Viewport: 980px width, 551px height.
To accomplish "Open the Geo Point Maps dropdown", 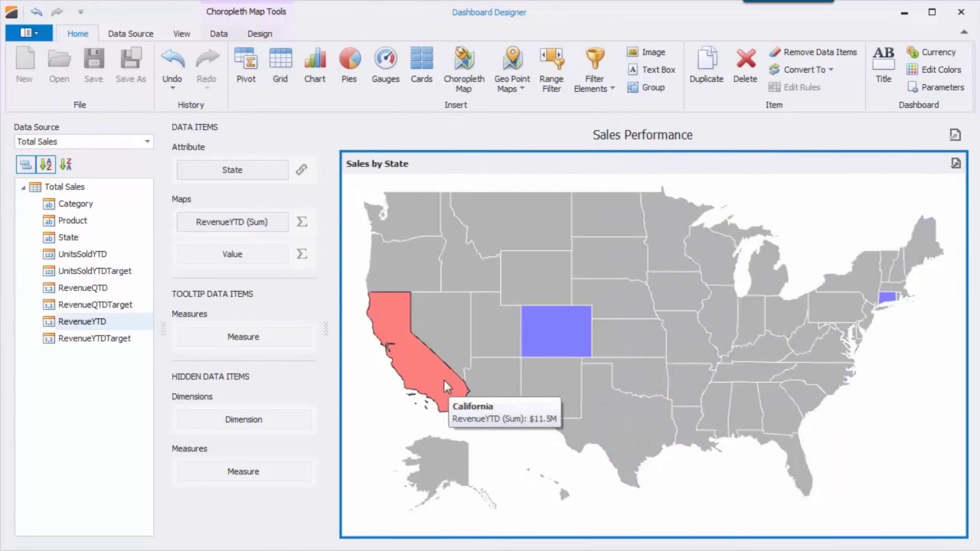I will point(512,70).
